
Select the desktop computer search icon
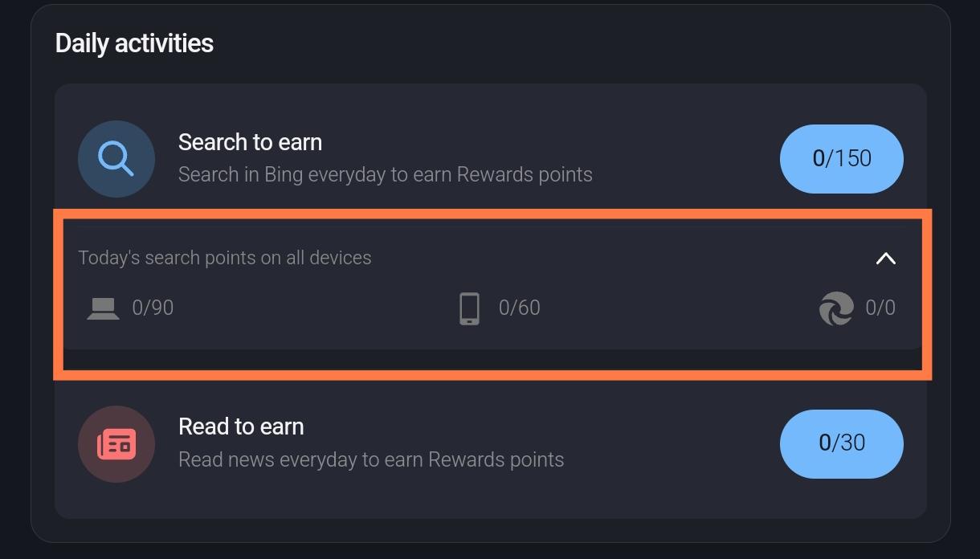(102, 308)
